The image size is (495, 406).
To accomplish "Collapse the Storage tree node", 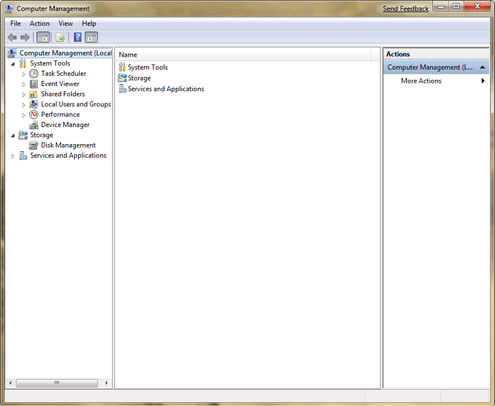I will [13, 135].
